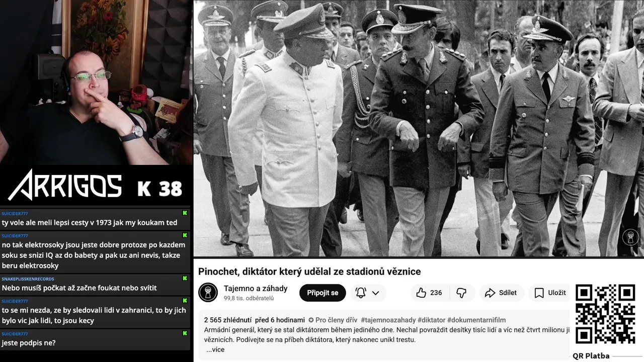Click the Pinochet video player frame
Image resolution: width=644 pixels, height=362 pixels.
click(419, 129)
